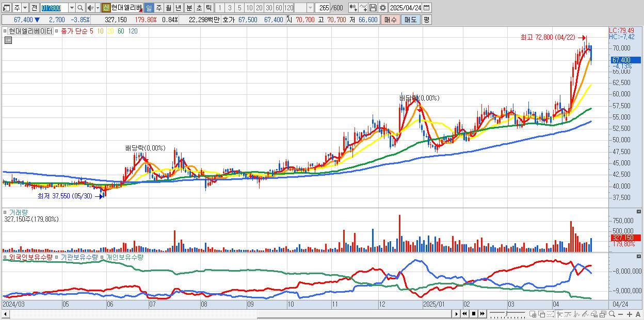
Task: Click the overlapping windows icon in bottom toolbar
Action: click(x=542, y=314)
